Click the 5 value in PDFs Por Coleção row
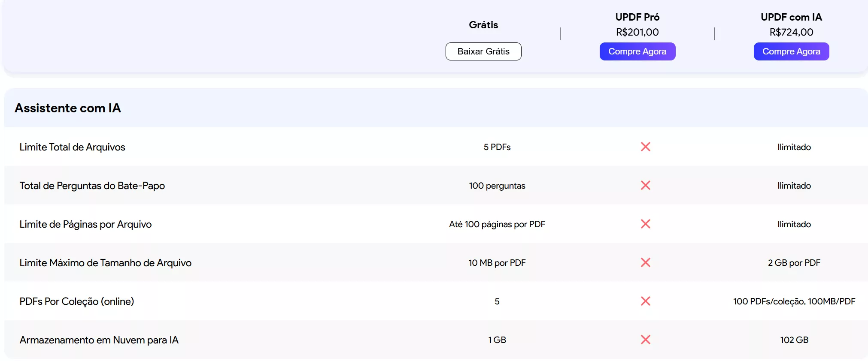 (497, 301)
